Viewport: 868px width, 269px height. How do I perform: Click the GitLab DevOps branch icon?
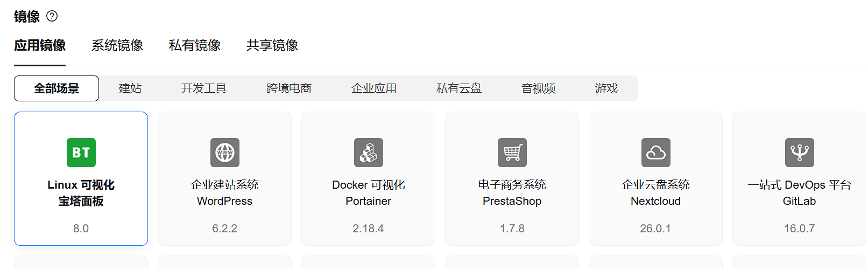pyautogui.click(x=800, y=153)
